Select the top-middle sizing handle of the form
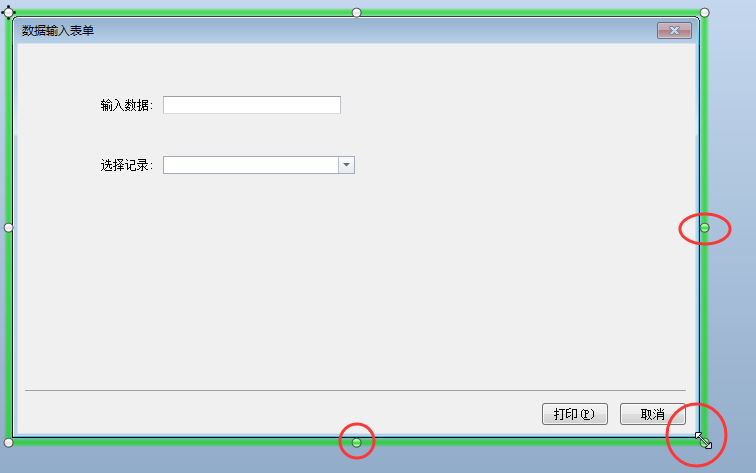756x473 pixels. pyautogui.click(x=356, y=13)
